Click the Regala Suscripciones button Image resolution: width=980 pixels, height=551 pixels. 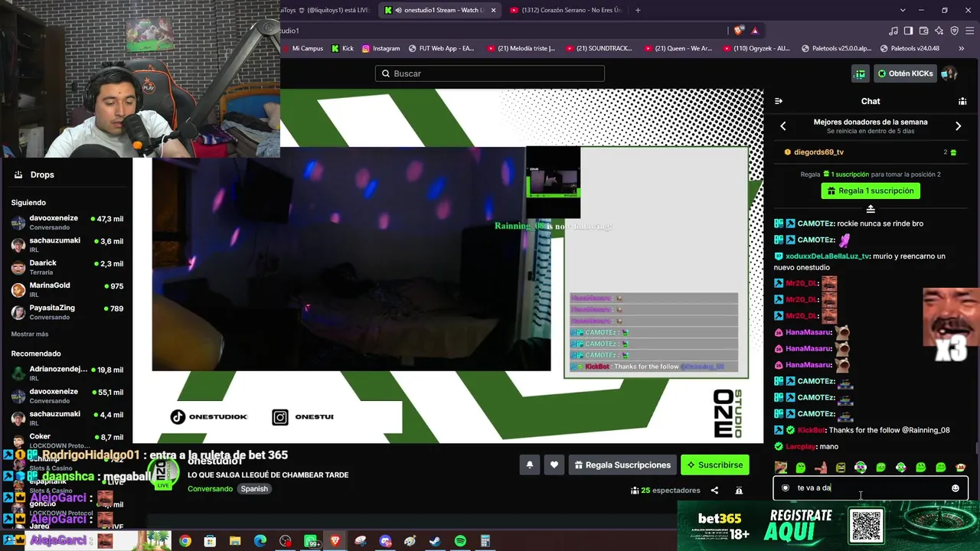pyautogui.click(x=622, y=465)
